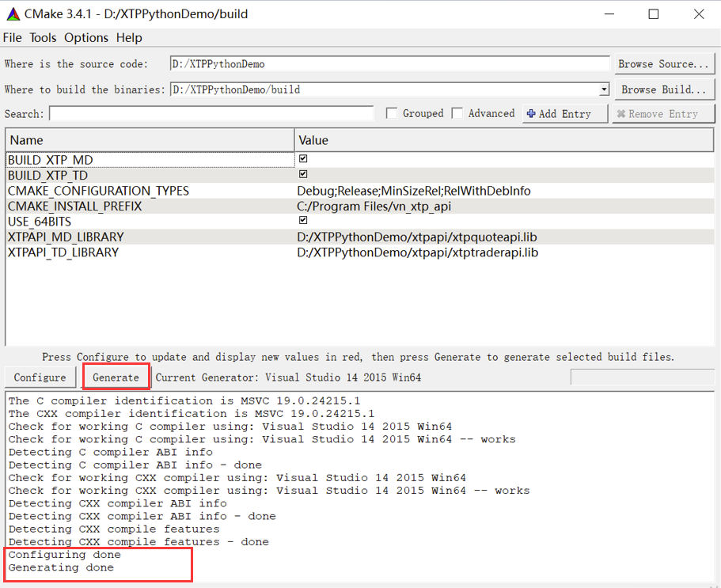This screenshot has width=721, height=588.
Task: Toggle the BUILD_XTP_MD checkbox
Action: point(303,159)
